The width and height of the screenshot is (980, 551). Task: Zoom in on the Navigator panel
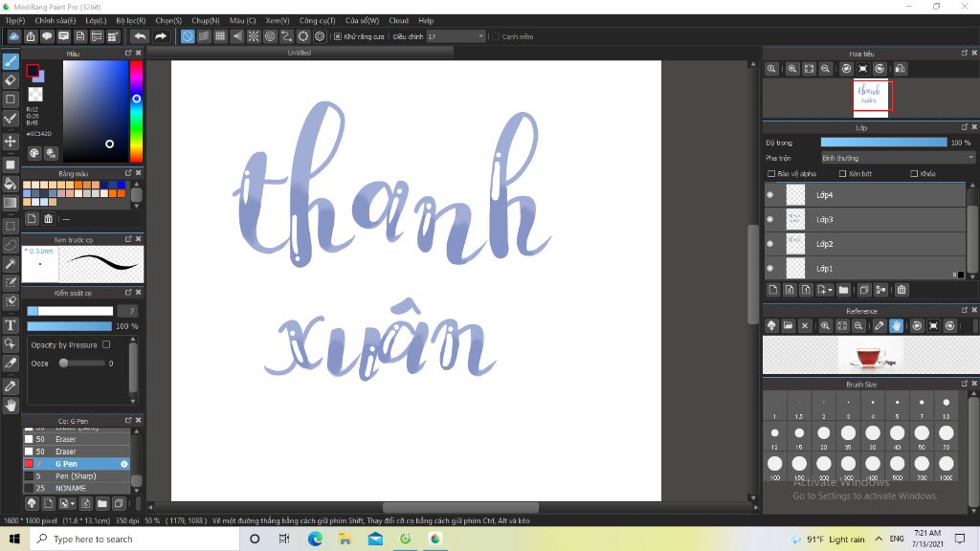tap(791, 69)
